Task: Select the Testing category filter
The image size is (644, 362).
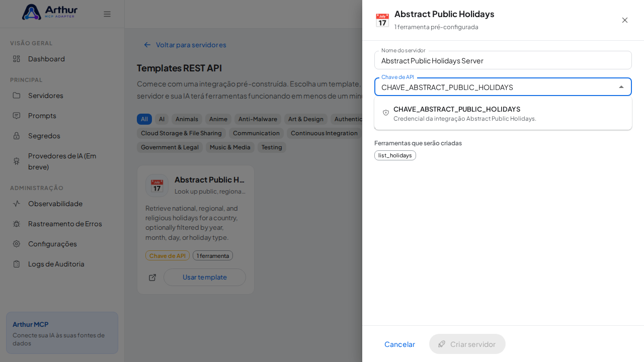Action: click(272, 147)
